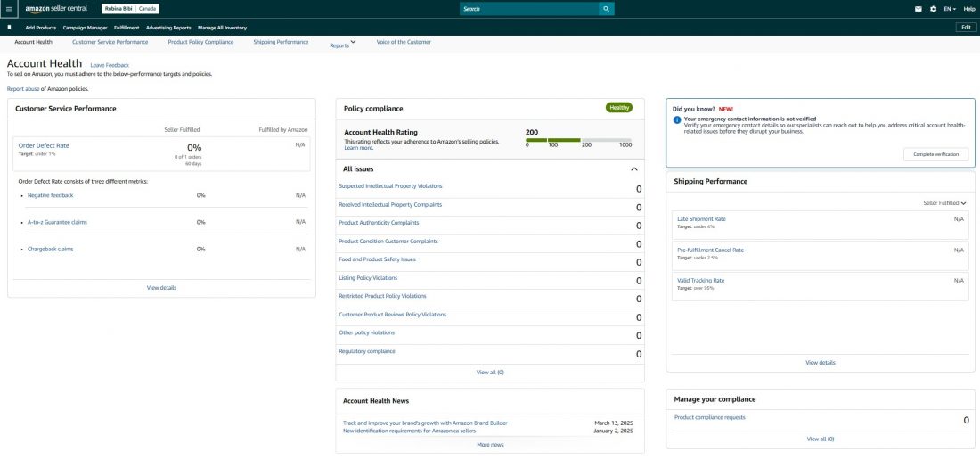Screen dimensions: 980x476
Task: Click the bookmark flag icon
Action: coord(9,28)
